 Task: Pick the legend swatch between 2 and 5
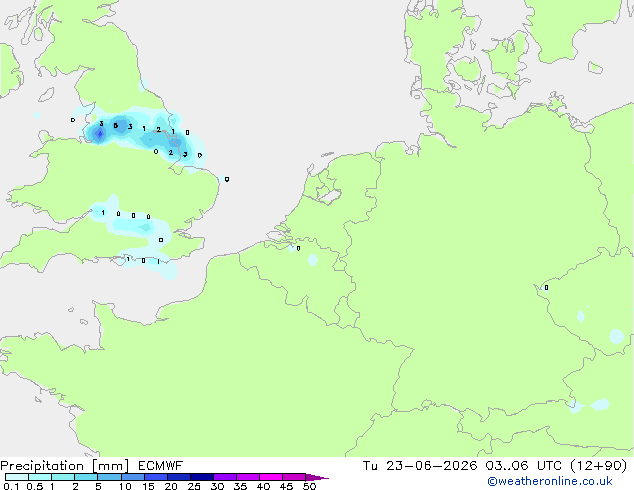[86, 477]
